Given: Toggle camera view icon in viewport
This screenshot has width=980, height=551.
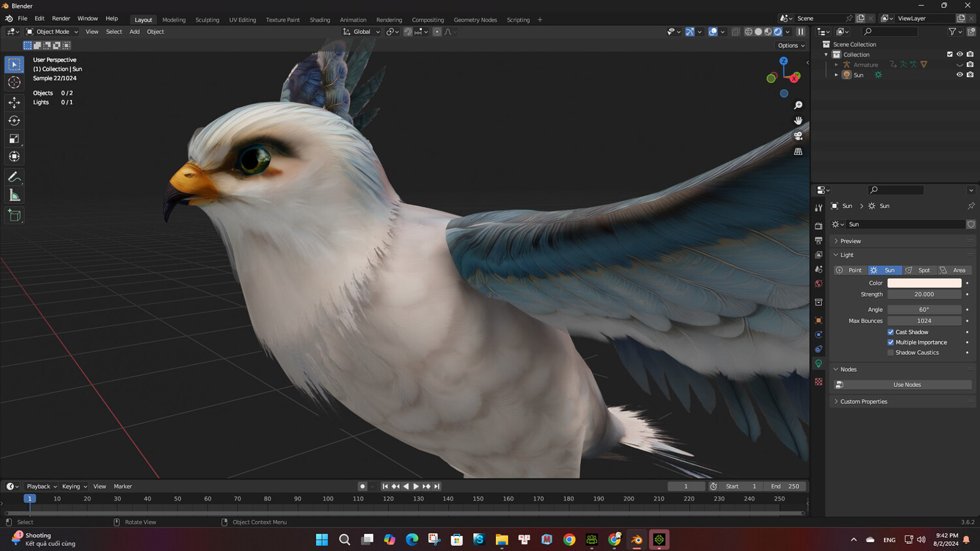Looking at the screenshot, I should click(x=798, y=136).
